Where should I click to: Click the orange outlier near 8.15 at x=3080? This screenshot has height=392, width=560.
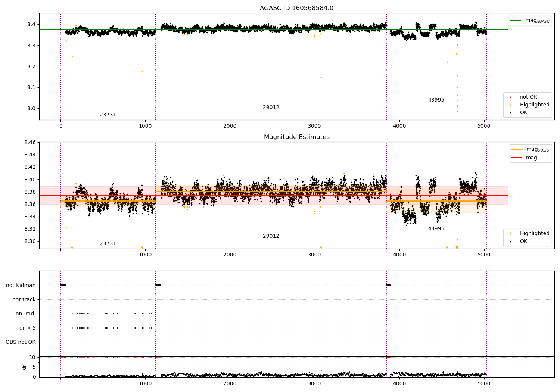(x=321, y=78)
